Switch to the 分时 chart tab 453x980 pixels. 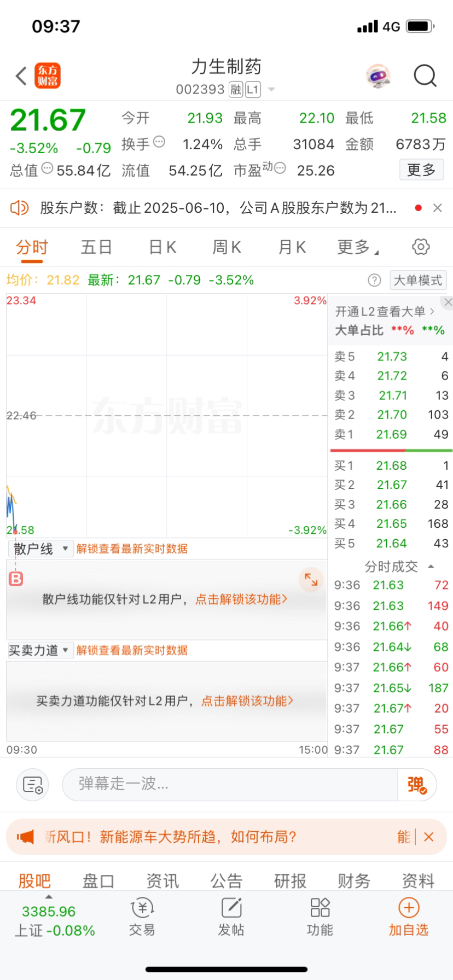pyautogui.click(x=32, y=247)
